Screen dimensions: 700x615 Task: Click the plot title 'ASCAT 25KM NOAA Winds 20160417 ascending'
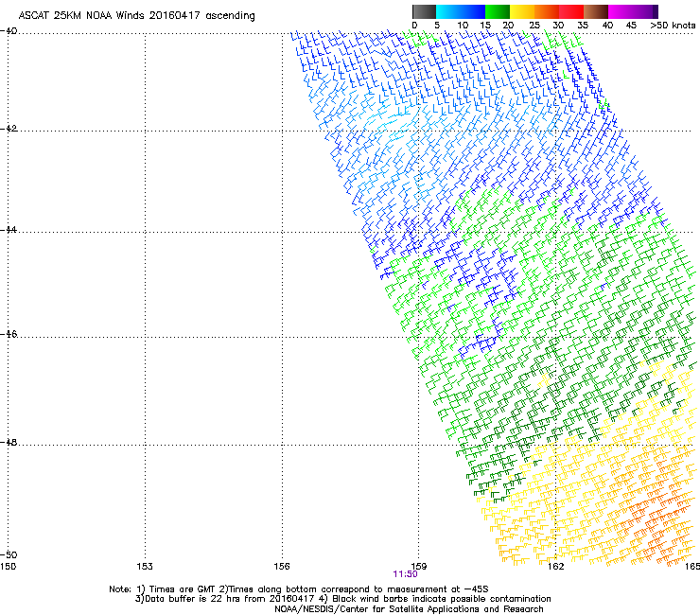(x=136, y=16)
